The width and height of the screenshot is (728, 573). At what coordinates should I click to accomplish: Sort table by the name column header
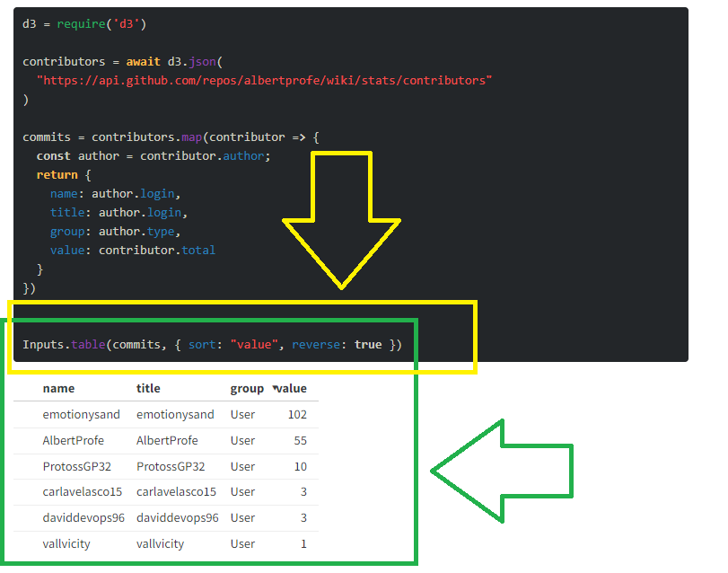tap(58, 388)
